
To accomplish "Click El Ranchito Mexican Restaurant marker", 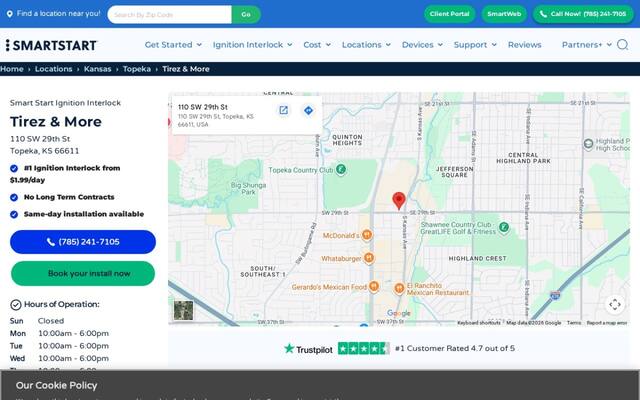I will 399,289.
